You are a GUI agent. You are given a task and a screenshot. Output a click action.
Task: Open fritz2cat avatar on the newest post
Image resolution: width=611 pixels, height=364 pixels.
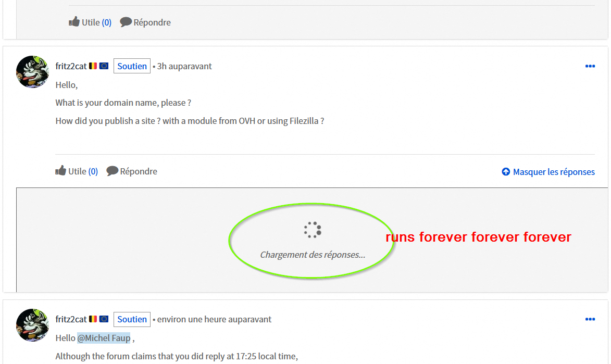coord(32,325)
